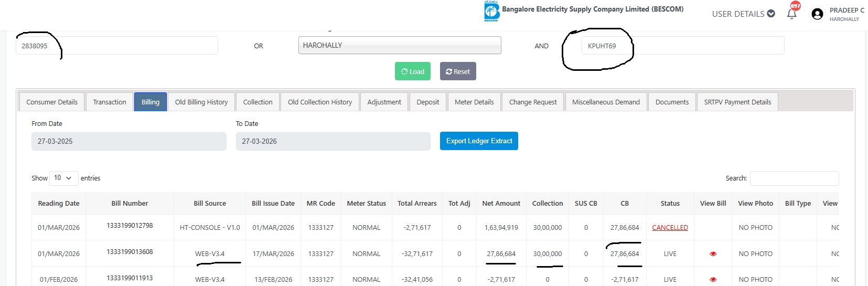Click Export Ledger Extract button

pyautogui.click(x=479, y=141)
